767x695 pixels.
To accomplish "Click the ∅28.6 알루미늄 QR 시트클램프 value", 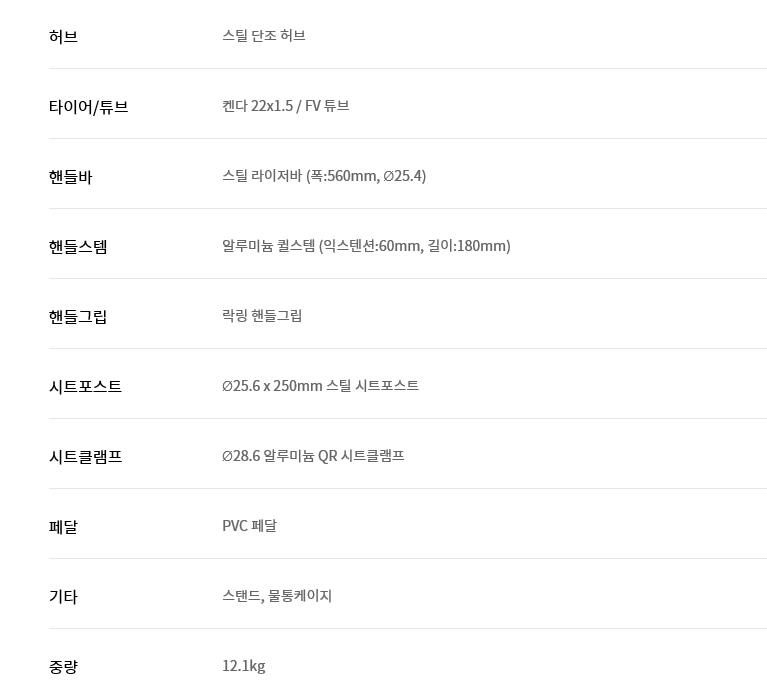I will coord(313,456).
